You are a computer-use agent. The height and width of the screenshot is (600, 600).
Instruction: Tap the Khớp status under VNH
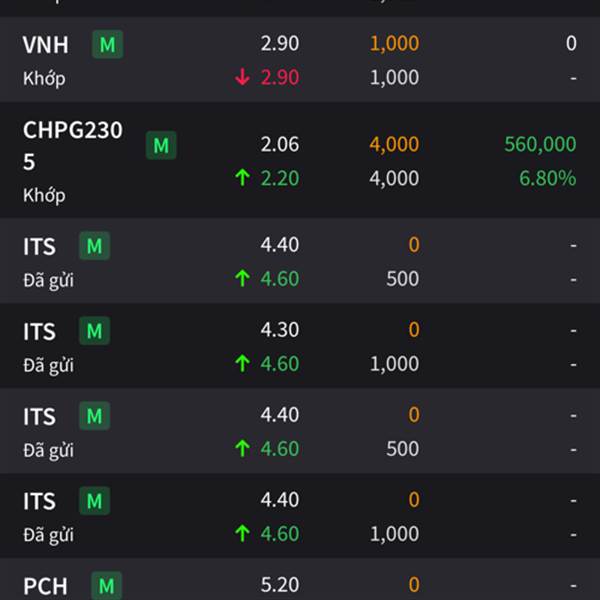pyautogui.click(x=44, y=79)
